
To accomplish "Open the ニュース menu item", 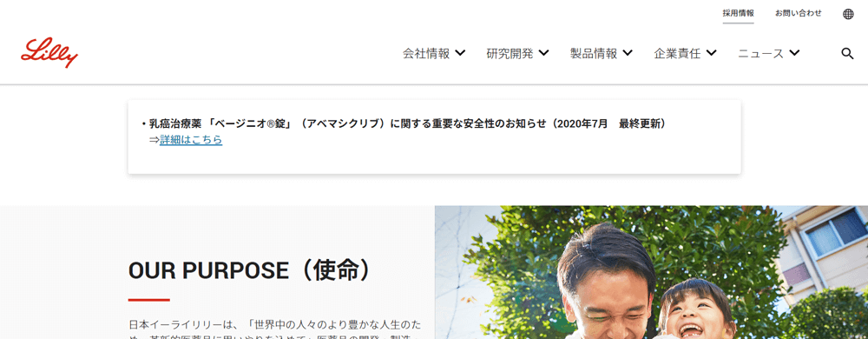I will pyautogui.click(x=761, y=54).
